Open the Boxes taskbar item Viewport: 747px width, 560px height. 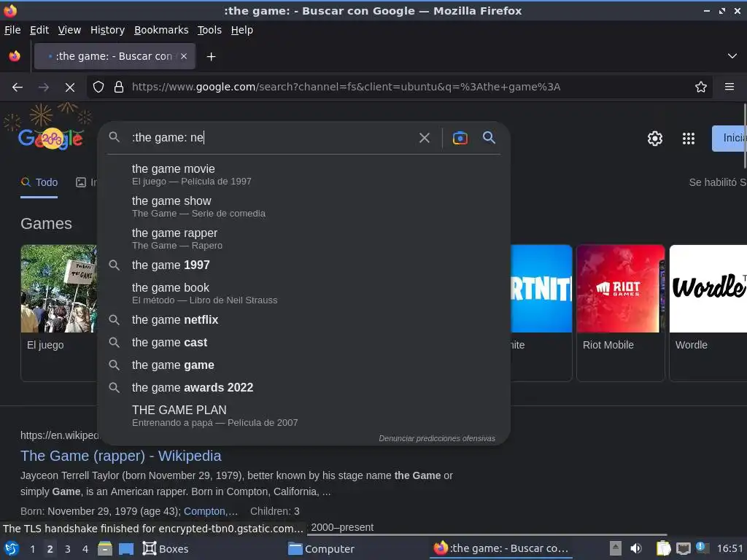click(x=166, y=549)
